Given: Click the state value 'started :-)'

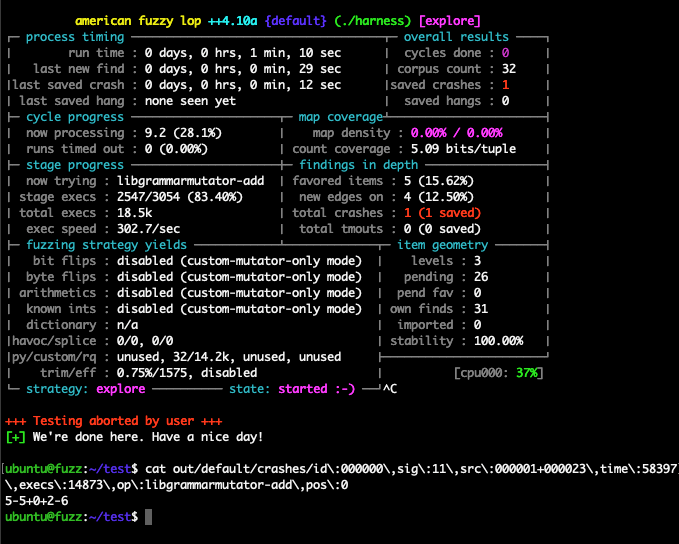Looking at the screenshot, I should pyautogui.click(x=317, y=389).
